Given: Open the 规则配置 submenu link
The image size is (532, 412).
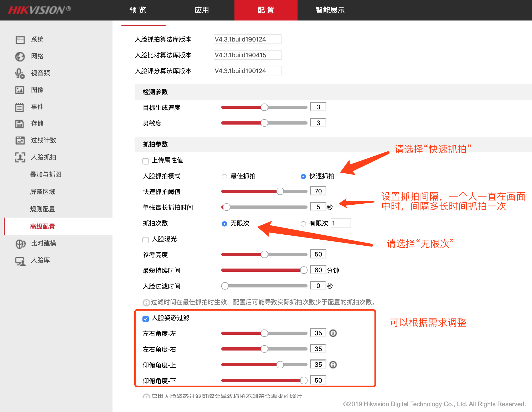Looking at the screenshot, I should (43, 209).
